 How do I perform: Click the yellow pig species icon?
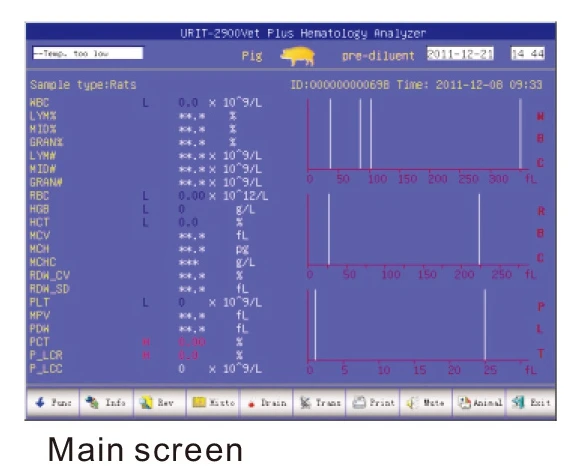tap(298, 56)
